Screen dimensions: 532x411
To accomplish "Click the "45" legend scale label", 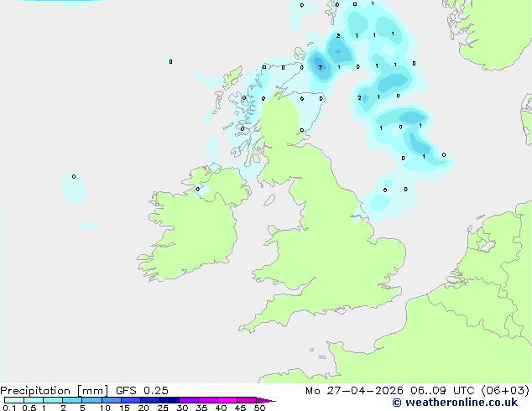I will (240, 408).
